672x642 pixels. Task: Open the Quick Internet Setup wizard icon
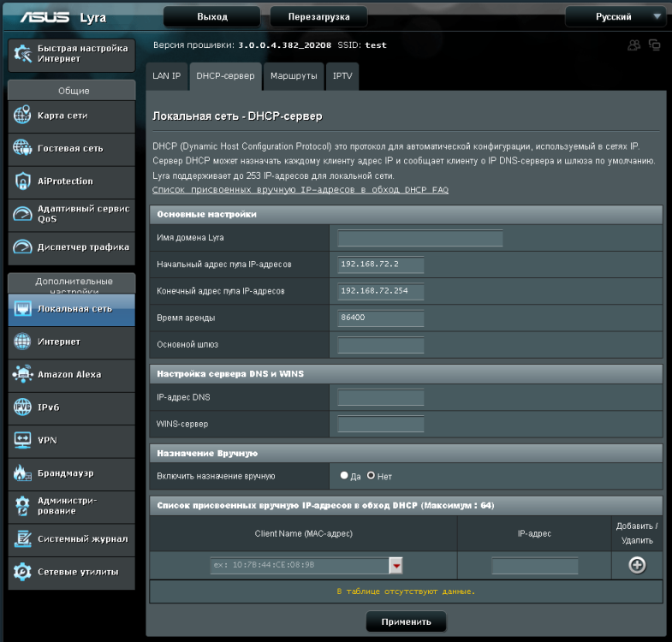tap(23, 54)
